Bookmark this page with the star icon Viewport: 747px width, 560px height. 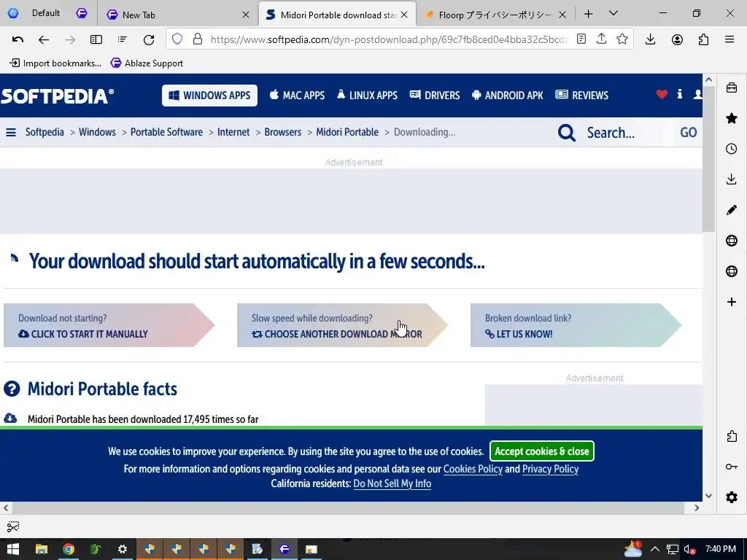coord(622,39)
